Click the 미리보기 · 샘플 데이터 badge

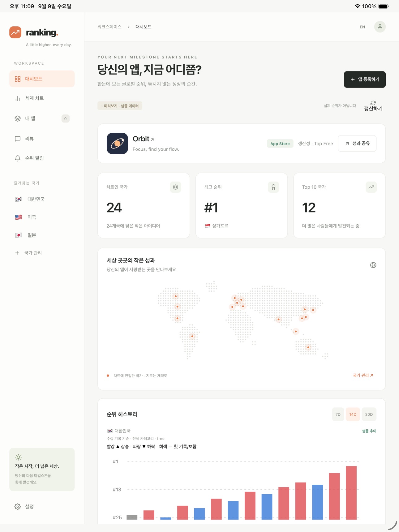click(x=120, y=106)
